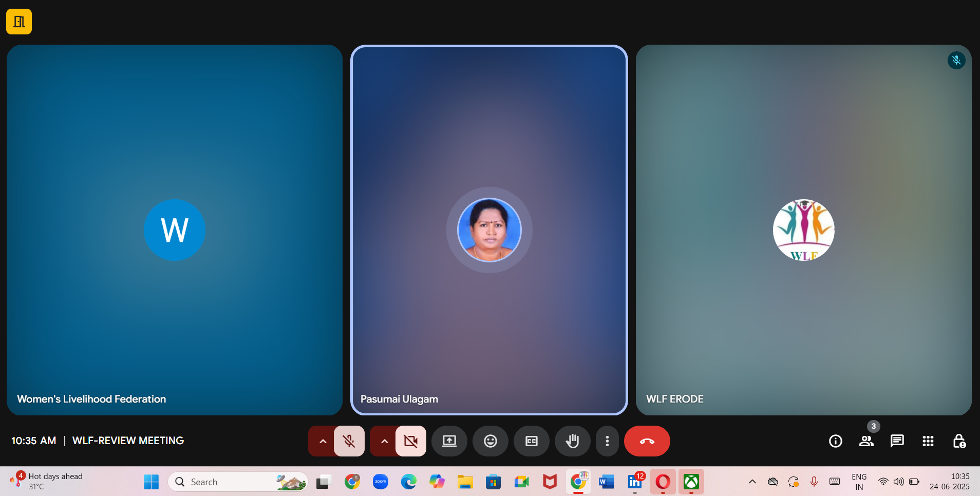Click the OneDrive cloud tray icon

[x=773, y=482]
